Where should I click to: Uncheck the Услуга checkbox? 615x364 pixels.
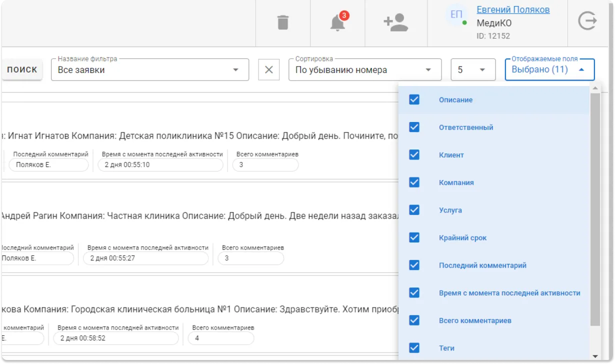[414, 210]
